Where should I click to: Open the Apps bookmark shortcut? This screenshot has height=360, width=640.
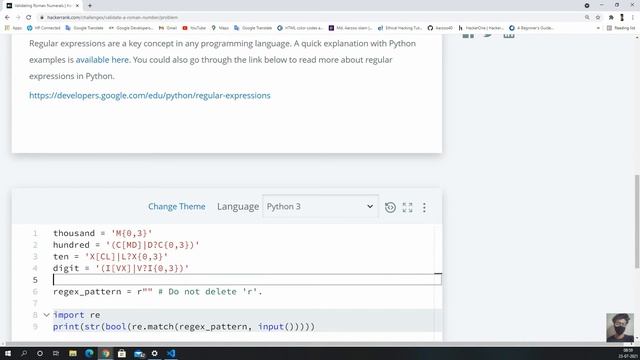[x=13, y=28]
